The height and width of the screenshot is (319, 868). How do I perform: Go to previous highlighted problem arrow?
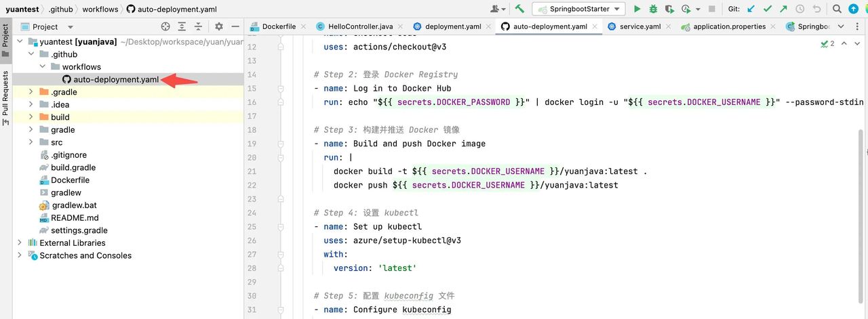pos(844,43)
